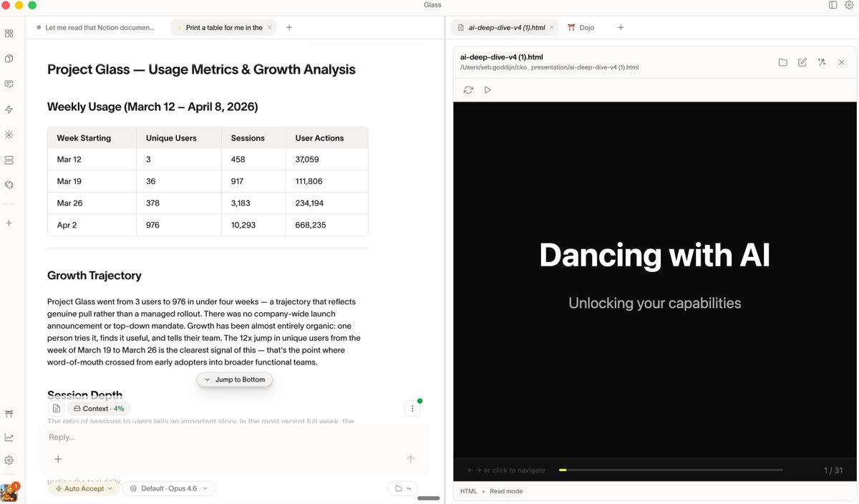The width and height of the screenshot is (859, 504).
Task: Click the brain icon in the left sidebar
Action: [9, 185]
